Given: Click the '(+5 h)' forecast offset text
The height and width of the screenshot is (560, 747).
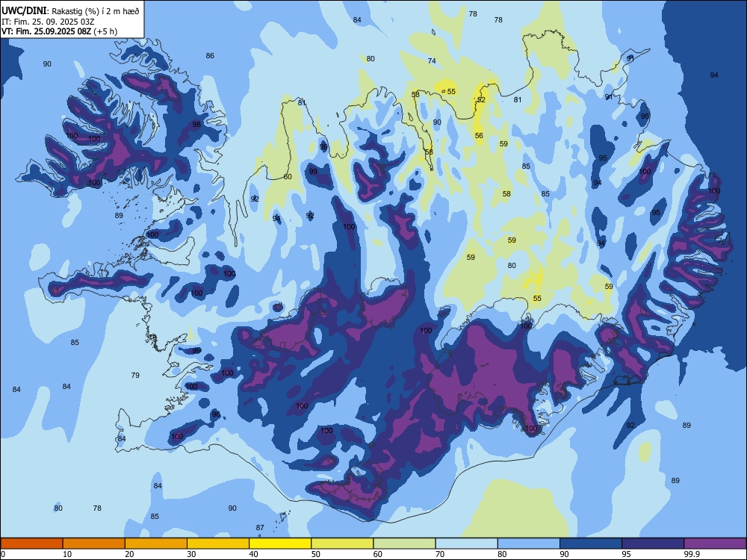Looking at the screenshot, I should [x=105, y=31].
